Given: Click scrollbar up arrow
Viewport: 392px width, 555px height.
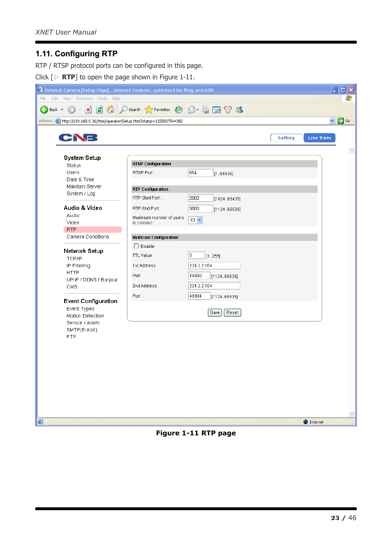Looking at the screenshot, I should pos(352,150).
